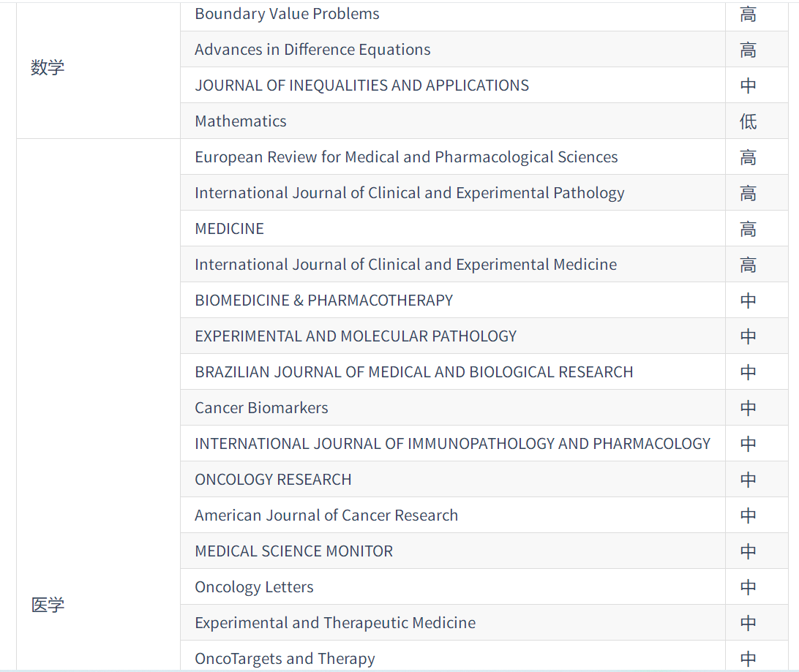Click the Oncology Letters journal name
The height and width of the screenshot is (672, 799).
[254, 587]
